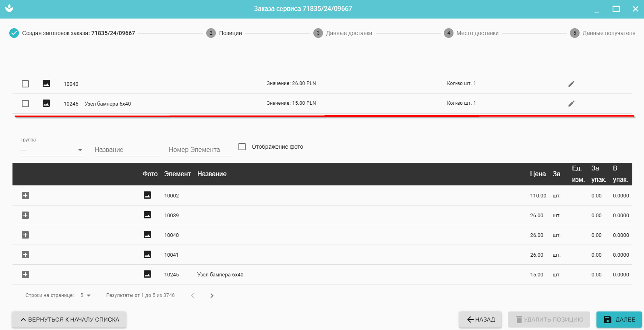Focus the Номер Элемента search field
This screenshot has height=330, width=644.
click(201, 150)
